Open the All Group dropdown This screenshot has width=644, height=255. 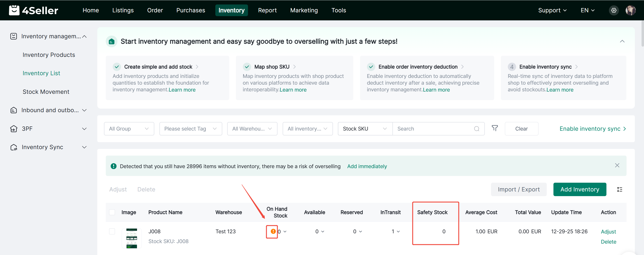(x=129, y=128)
